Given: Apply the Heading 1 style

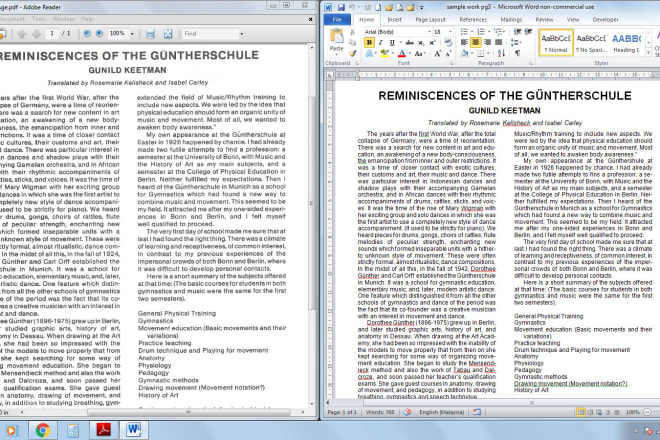Looking at the screenshot, I should pos(626,43).
